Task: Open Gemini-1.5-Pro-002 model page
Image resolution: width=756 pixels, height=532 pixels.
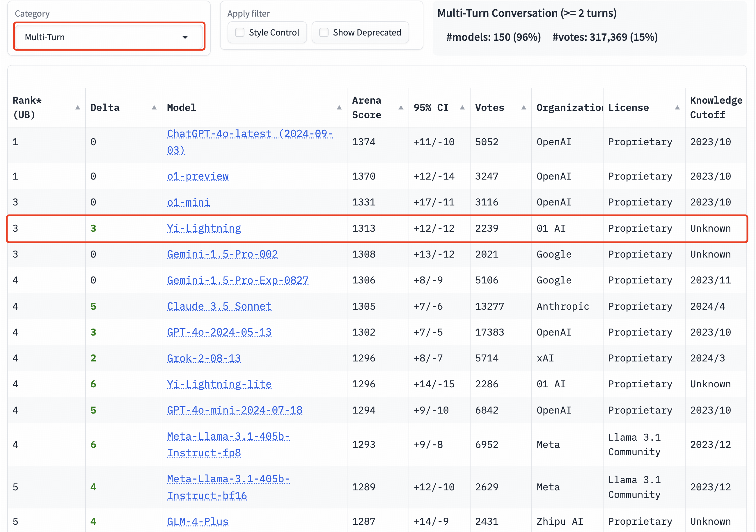Action: [222, 254]
